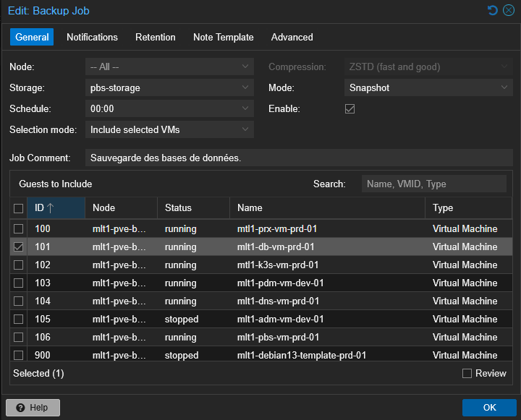Switch to the General tab
Screen dimensions: 521x420
pyautogui.click(x=32, y=37)
